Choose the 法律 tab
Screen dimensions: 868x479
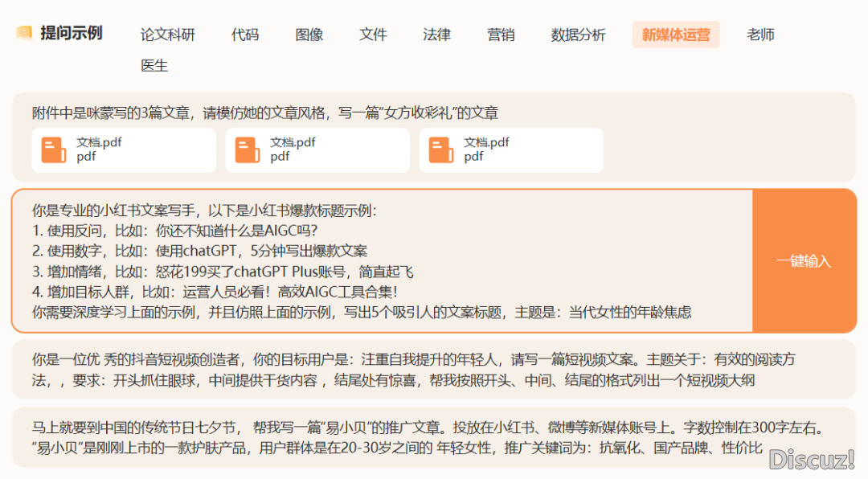[x=436, y=35]
